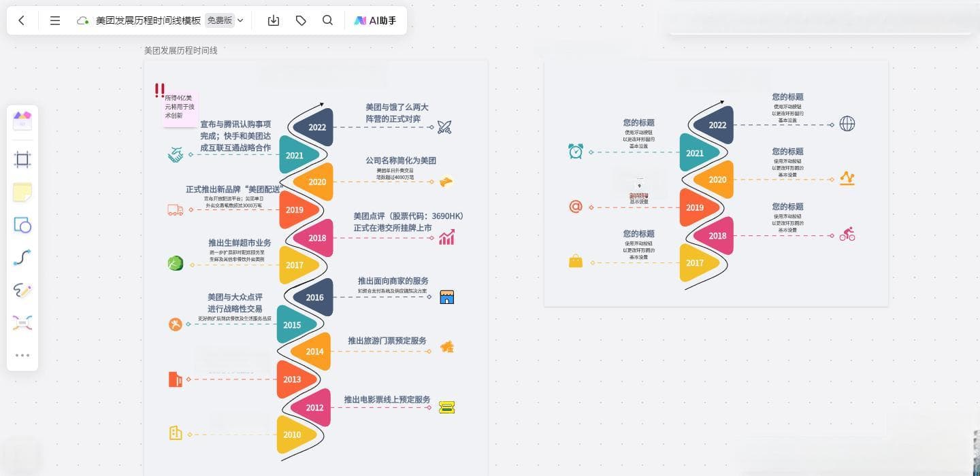Viewport: 980px width, 476px height.
Task: Select the mind map tool
Action: [22, 323]
